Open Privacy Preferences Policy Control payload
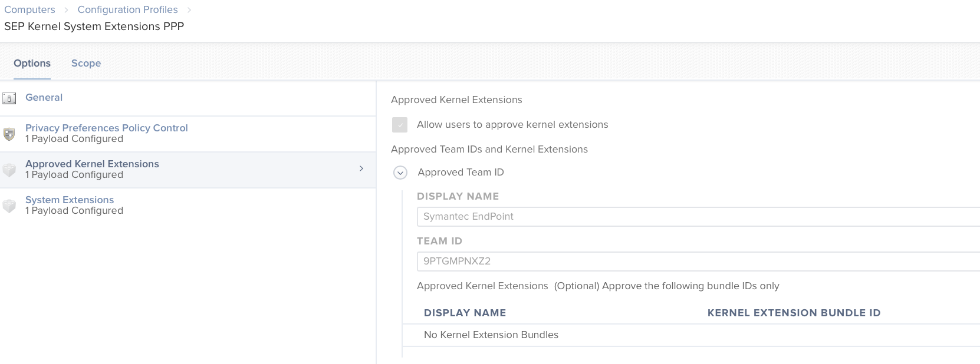 [106, 128]
